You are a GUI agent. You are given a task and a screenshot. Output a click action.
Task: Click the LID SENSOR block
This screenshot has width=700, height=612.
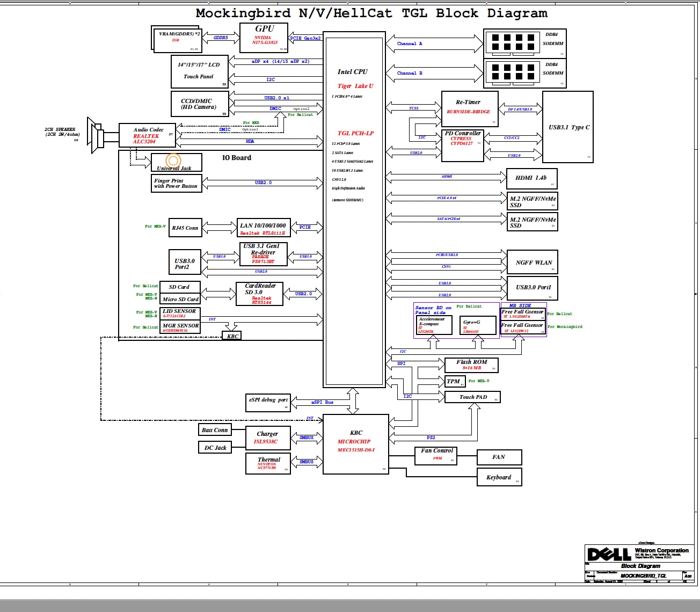pyautogui.click(x=180, y=314)
